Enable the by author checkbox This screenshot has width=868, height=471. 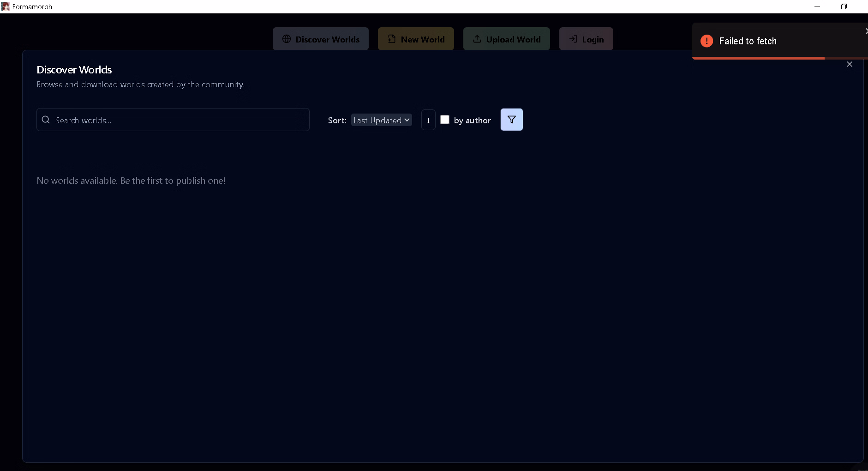point(445,120)
